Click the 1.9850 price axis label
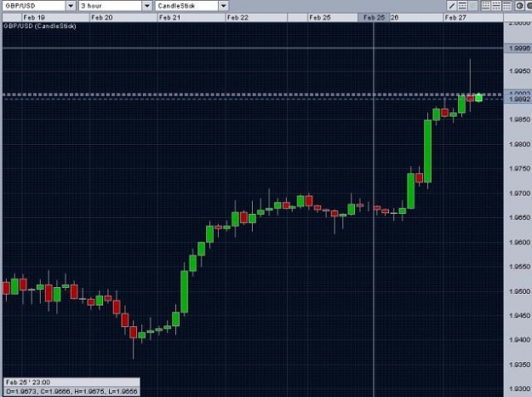Viewport: 532px width, 397px height. pyautogui.click(x=519, y=119)
